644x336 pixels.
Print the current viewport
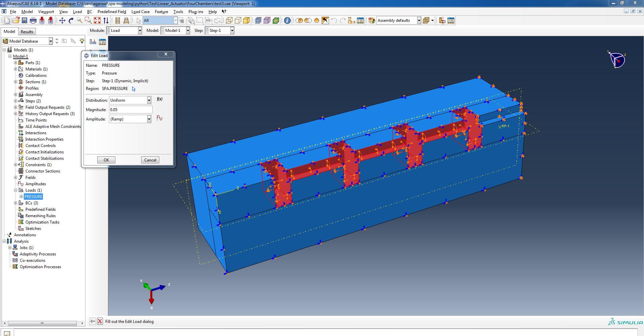pos(33,20)
